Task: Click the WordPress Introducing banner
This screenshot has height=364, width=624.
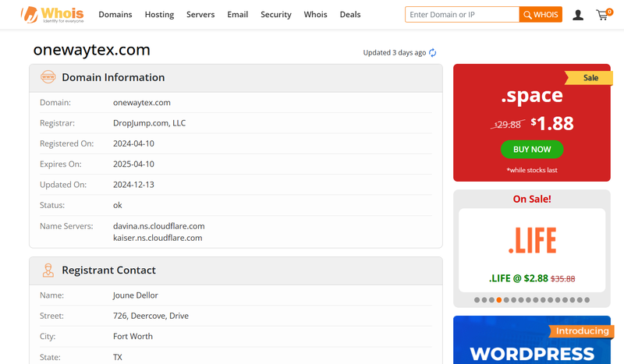Action: 532,340
